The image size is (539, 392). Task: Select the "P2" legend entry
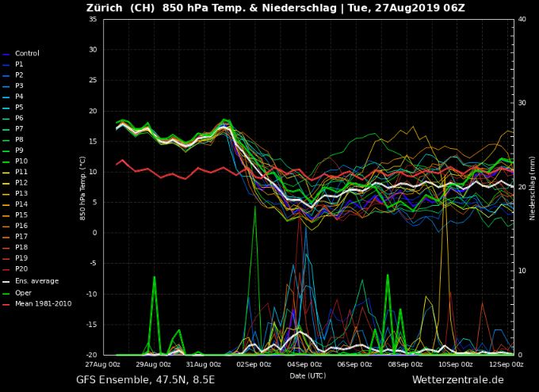(x=19, y=75)
